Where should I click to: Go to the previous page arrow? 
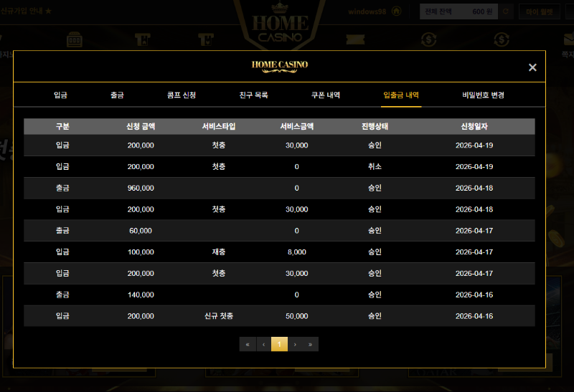tap(263, 345)
